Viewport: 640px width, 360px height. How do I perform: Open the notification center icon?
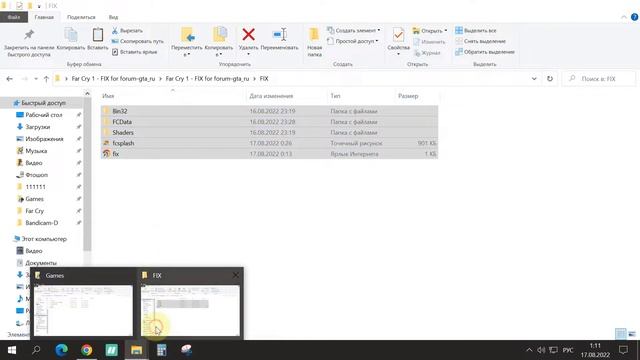(623, 350)
